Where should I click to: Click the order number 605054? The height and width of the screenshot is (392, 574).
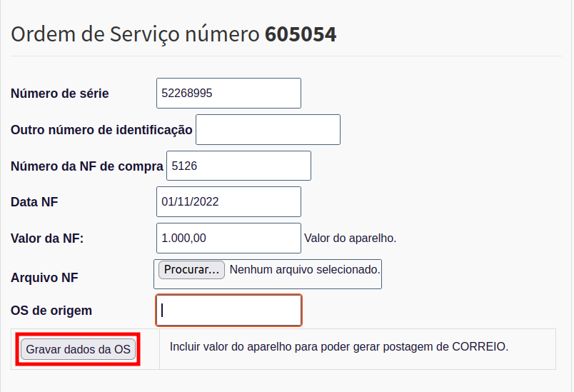click(x=301, y=34)
